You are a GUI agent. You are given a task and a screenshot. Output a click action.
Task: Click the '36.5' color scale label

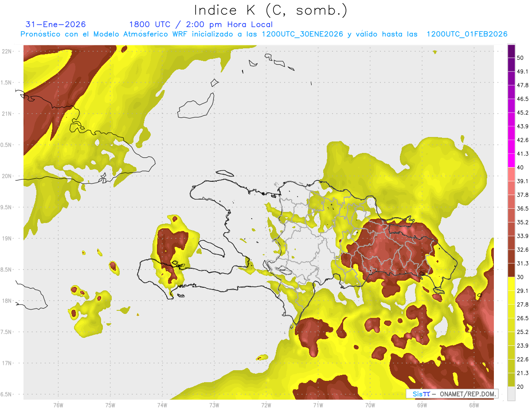(x=523, y=208)
